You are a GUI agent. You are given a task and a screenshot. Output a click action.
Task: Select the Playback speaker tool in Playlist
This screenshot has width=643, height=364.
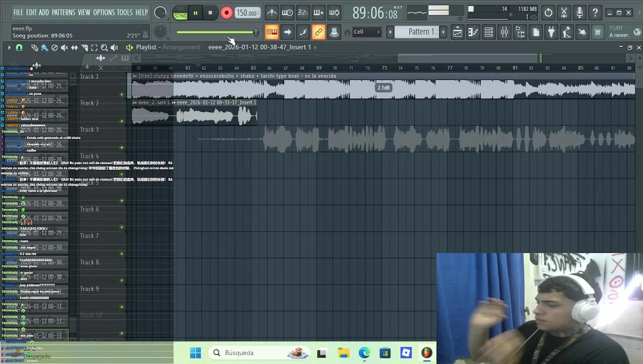point(114,48)
